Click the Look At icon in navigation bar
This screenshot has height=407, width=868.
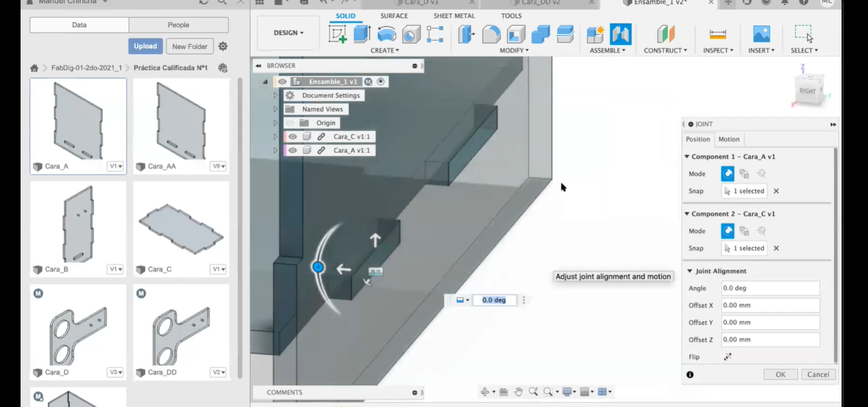coord(504,392)
